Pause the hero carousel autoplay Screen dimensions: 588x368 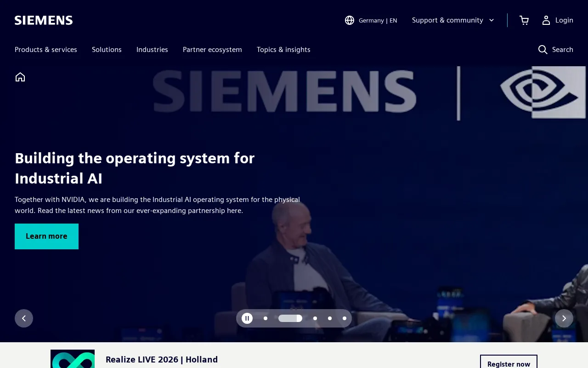click(247, 318)
